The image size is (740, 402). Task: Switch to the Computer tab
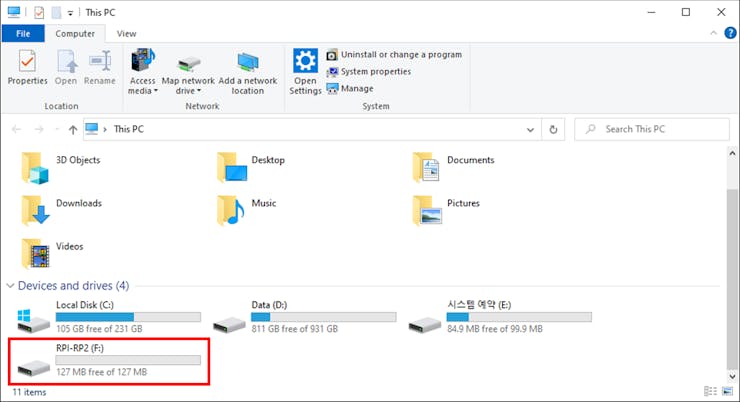click(x=75, y=34)
